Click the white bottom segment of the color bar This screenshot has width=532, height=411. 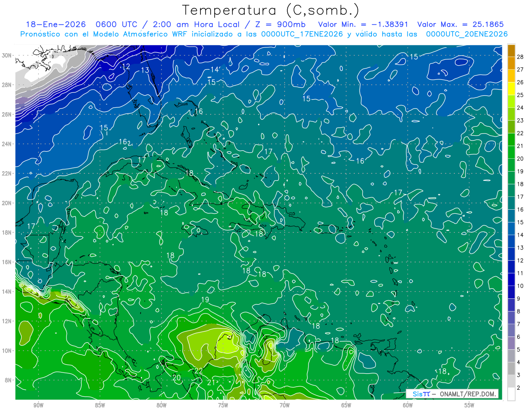tap(512, 394)
